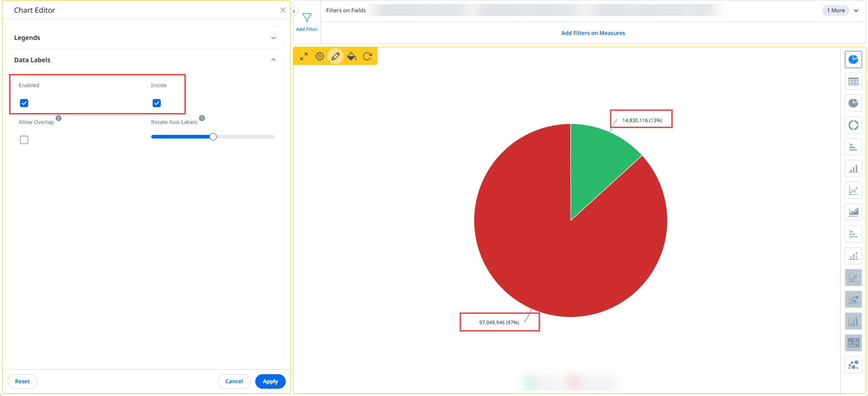Click the chart editor pencil icon

click(x=336, y=56)
